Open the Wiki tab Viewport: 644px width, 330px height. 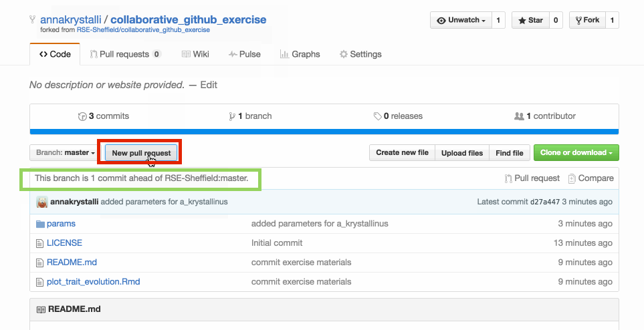pos(195,54)
